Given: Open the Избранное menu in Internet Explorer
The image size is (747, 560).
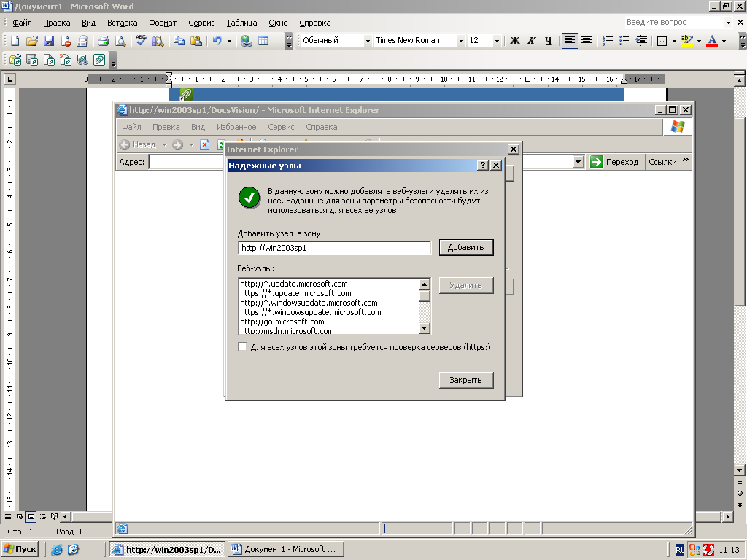Looking at the screenshot, I should coord(236,127).
